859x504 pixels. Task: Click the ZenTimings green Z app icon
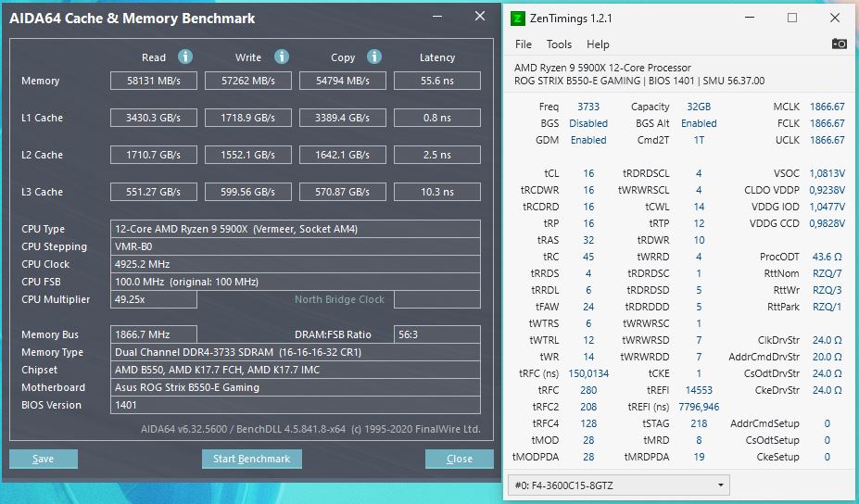[517, 19]
